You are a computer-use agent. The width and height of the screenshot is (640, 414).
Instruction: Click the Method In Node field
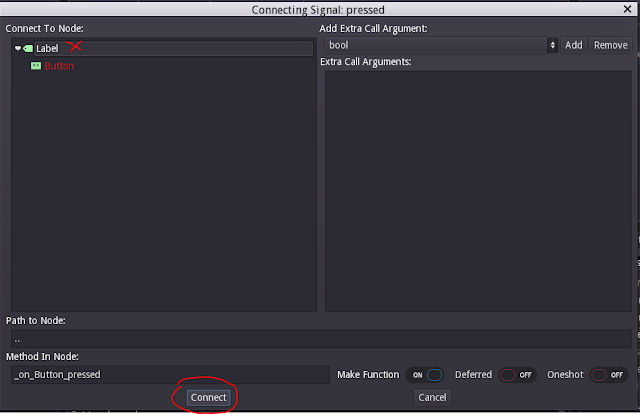tap(170, 375)
